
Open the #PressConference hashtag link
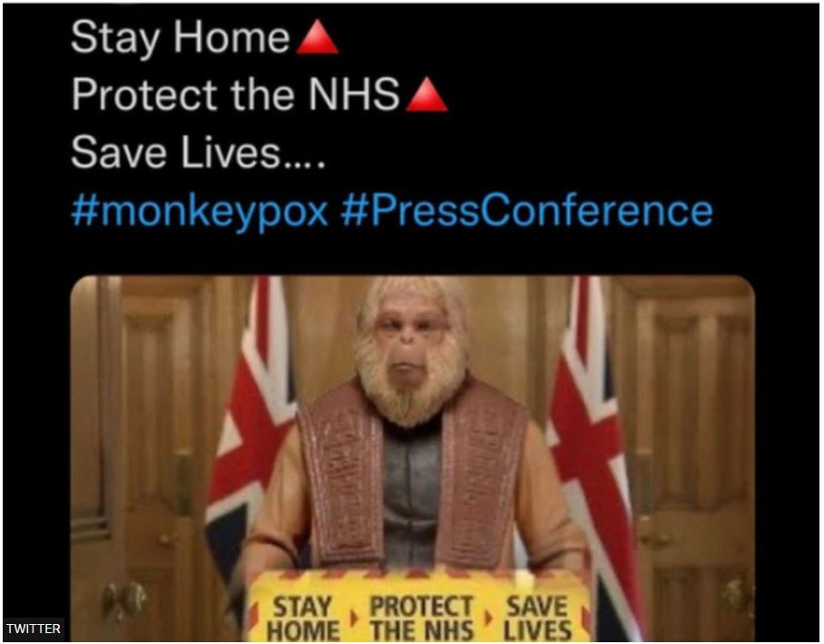tap(526, 211)
